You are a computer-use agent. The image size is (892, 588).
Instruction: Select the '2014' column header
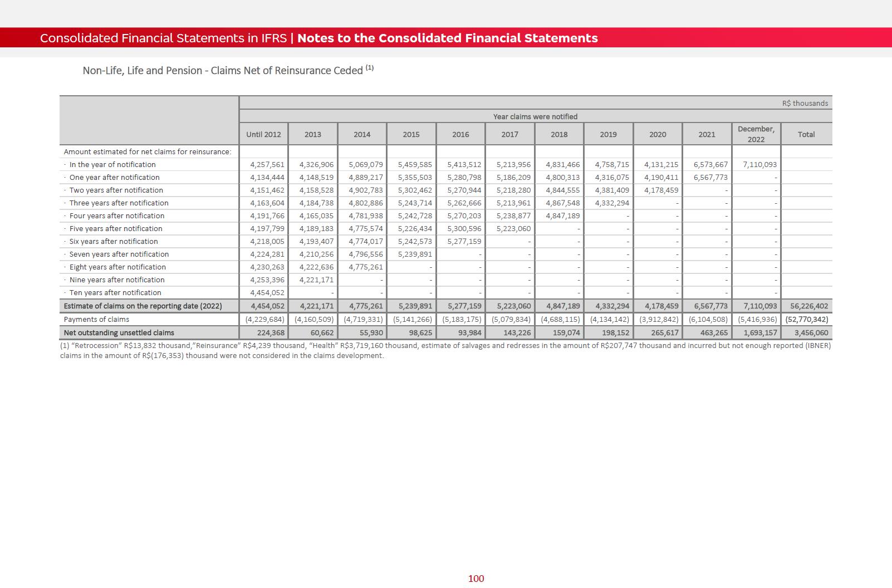[362, 134]
